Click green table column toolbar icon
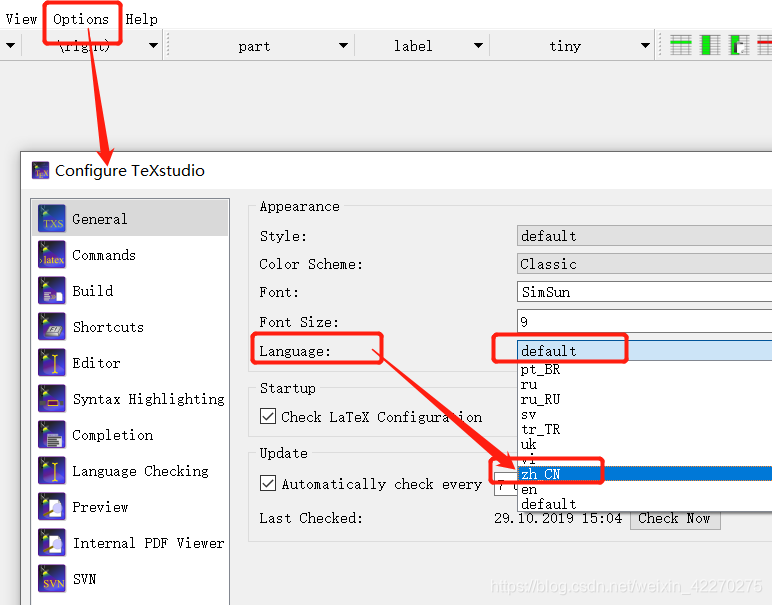772x605 pixels. [x=710, y=45]
